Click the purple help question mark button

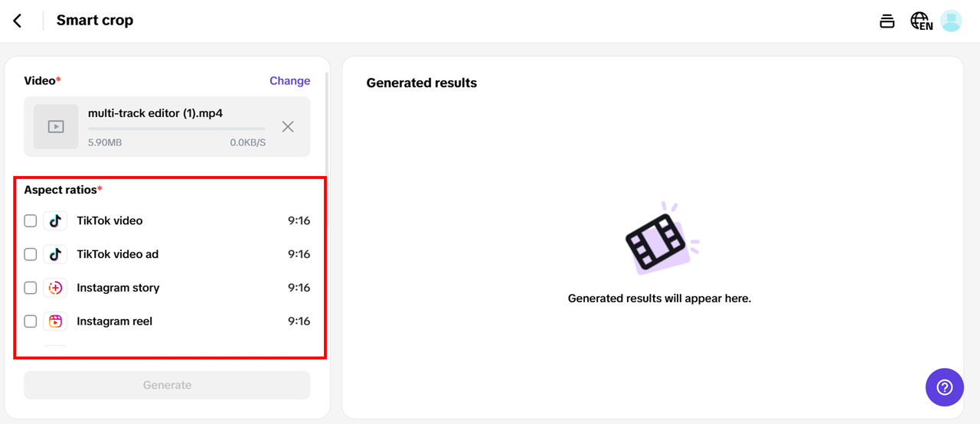coord(944,387)
